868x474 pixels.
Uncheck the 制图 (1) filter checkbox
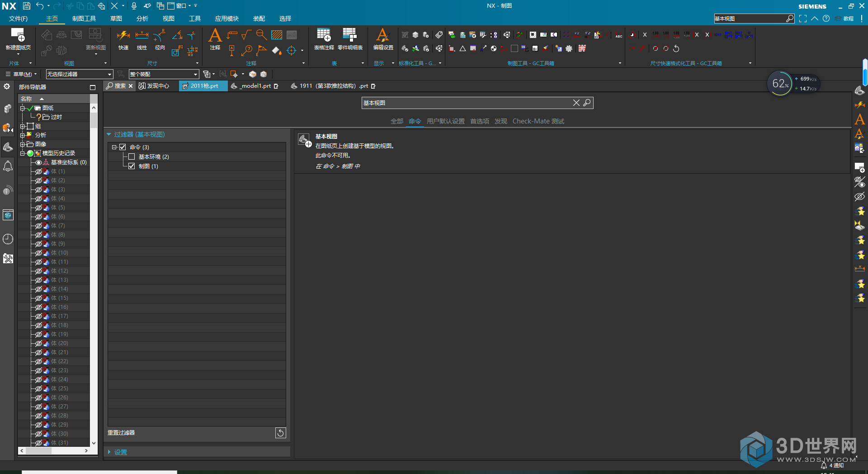132,166
